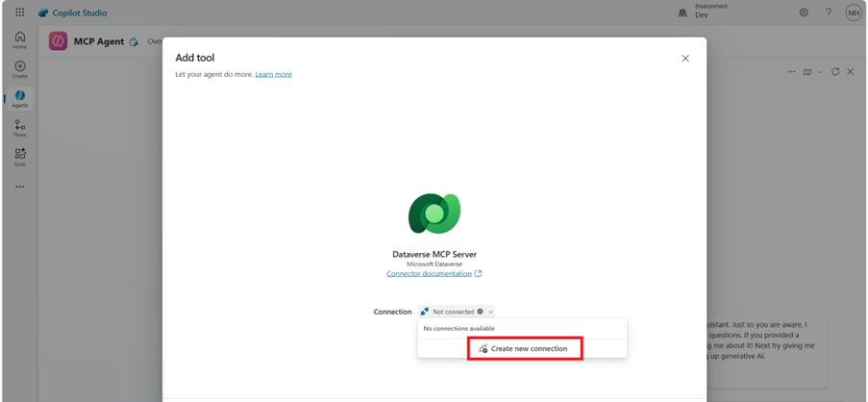Open test panel more options ellipsis
The width and height of the screenshot is (868, 402).
click(x=792, y=71)
